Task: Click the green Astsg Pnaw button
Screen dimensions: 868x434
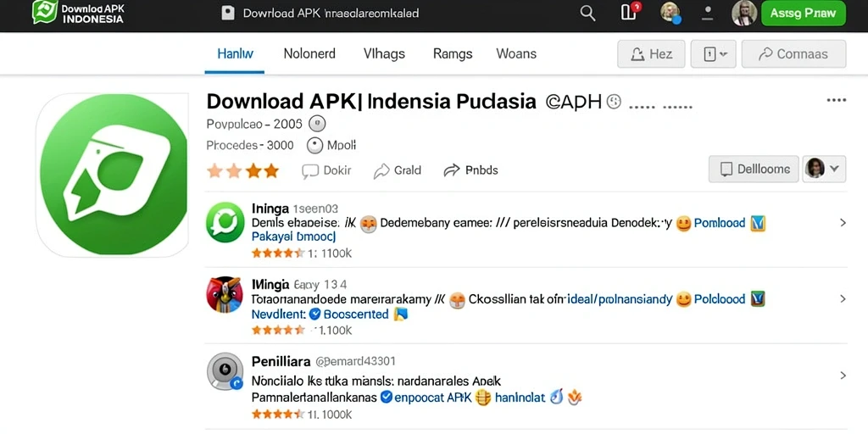Action: pyautogui.click(x=804, y=14)
